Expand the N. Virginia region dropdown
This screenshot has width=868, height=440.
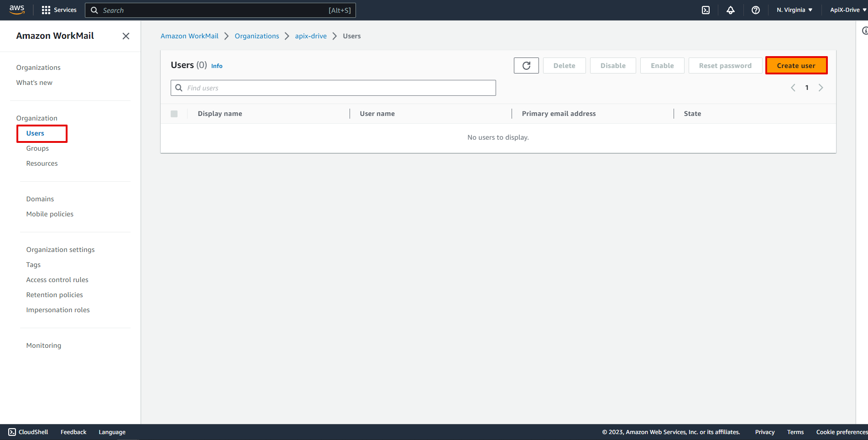795,10
